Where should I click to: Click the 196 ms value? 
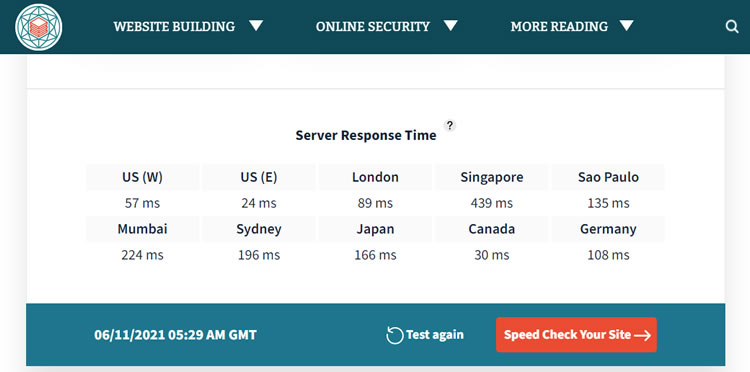[x=259, y=255]
